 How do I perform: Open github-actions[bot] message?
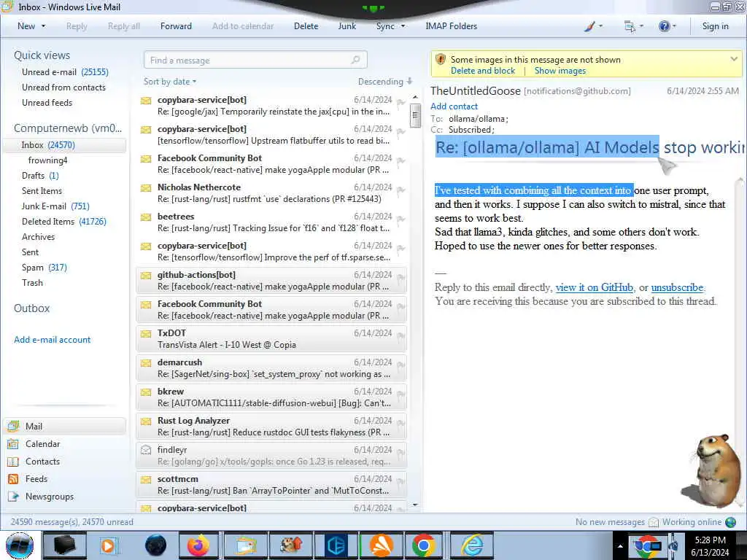[271, 281]
